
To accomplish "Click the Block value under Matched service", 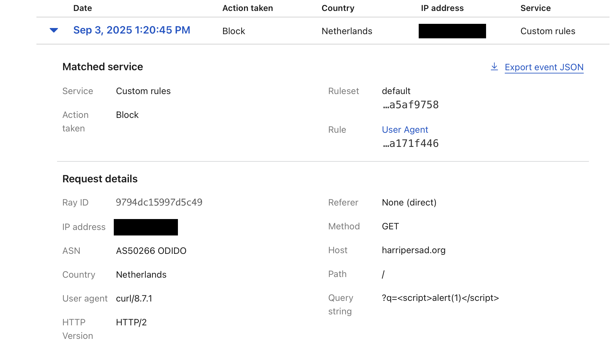I will click(127, 115).
